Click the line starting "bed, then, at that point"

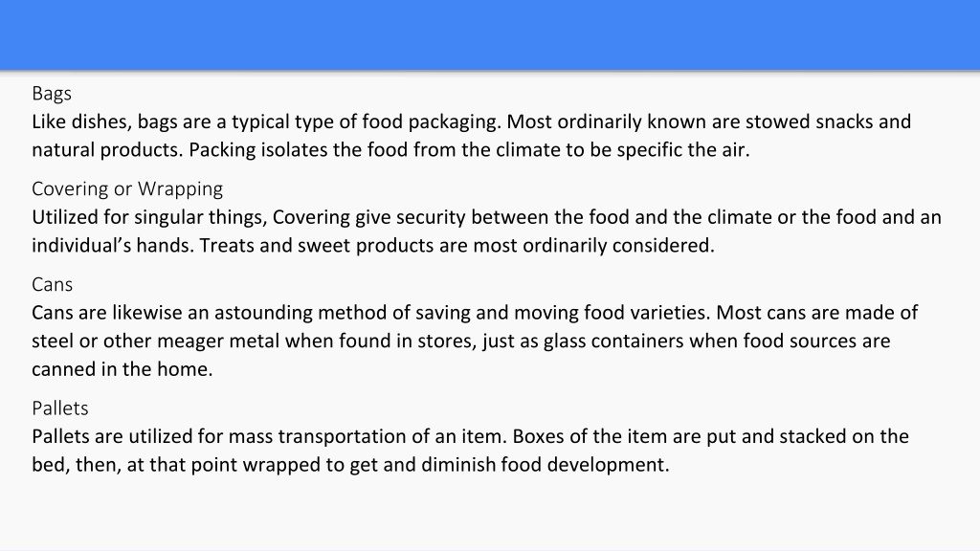[350, 465]
